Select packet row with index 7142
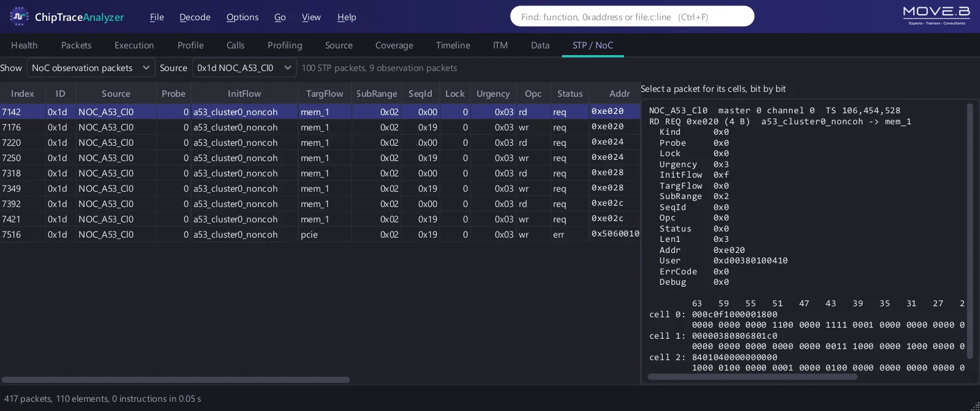The height and width of the screenshot is (411, 980). pos(320,112)
